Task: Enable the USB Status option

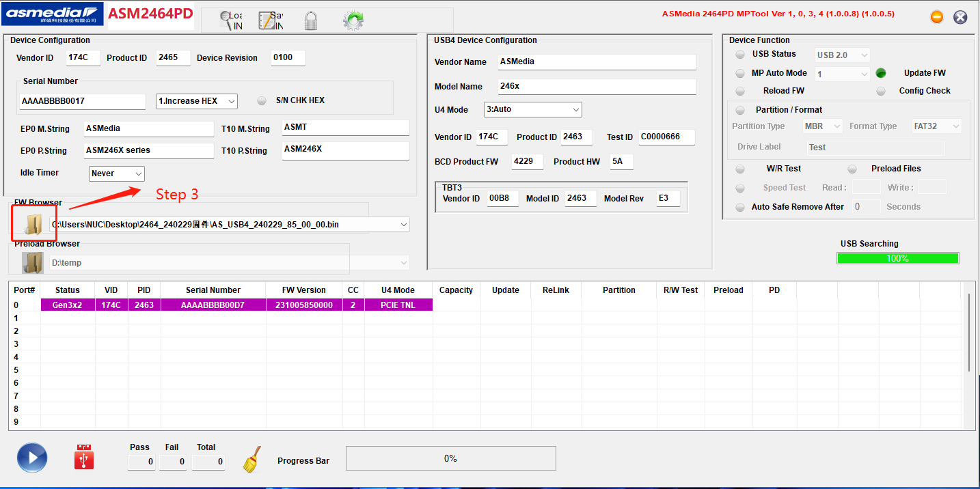Action: click(740, 55)
